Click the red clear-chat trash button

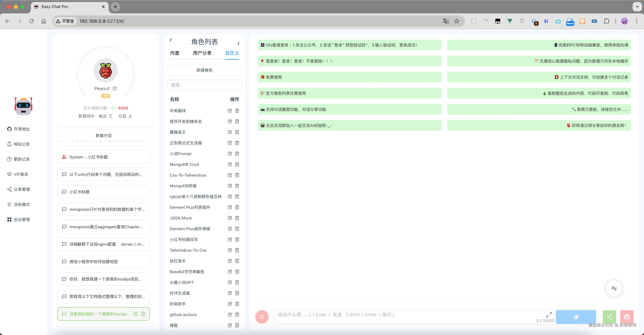click(x=262, y=317)
